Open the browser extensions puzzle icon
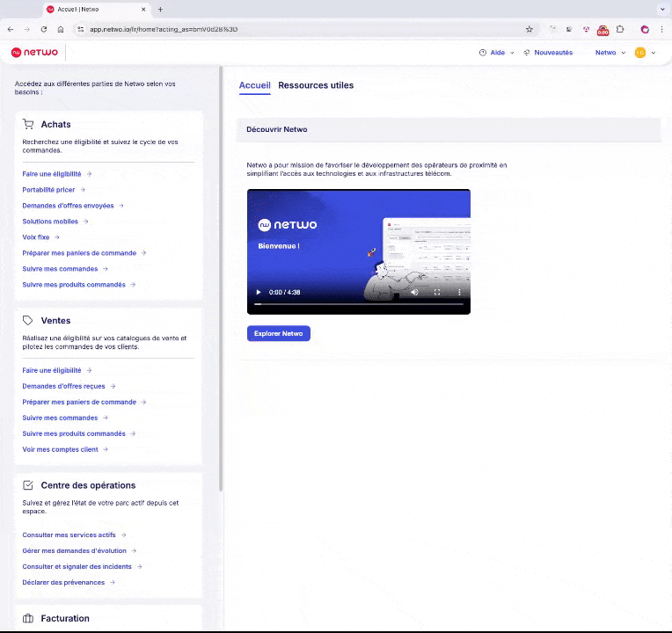 click(620, 29)
